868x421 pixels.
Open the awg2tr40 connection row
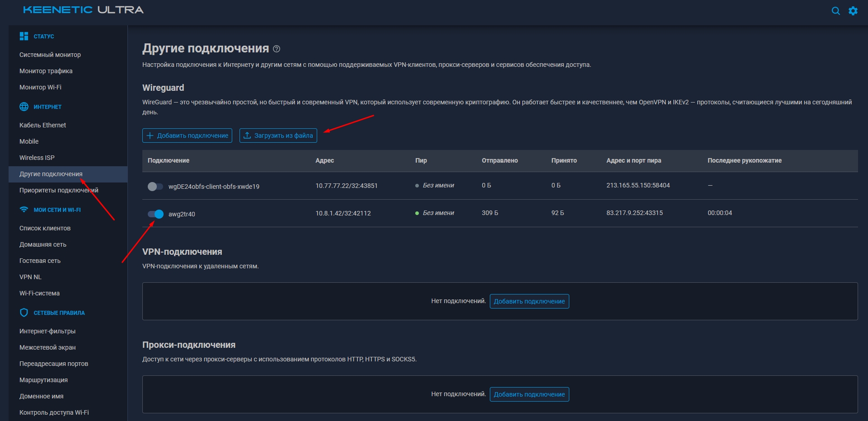(182, 214)
